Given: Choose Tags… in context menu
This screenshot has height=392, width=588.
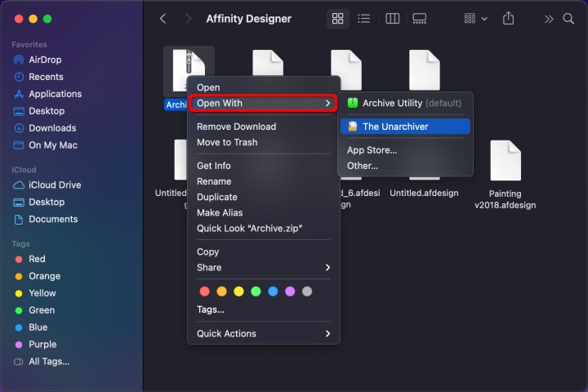Looking at the screenshot, I should click(x=263, y=310).
